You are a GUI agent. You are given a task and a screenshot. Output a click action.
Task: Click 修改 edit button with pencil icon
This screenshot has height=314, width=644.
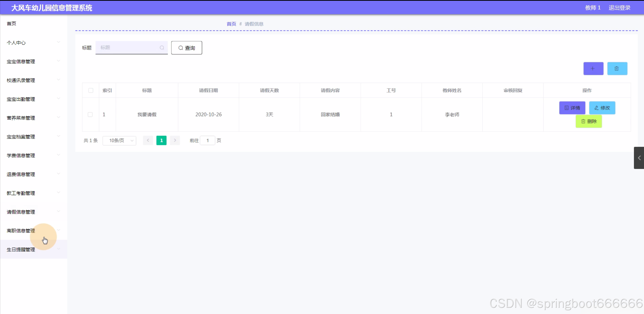(x=602, y=108)
